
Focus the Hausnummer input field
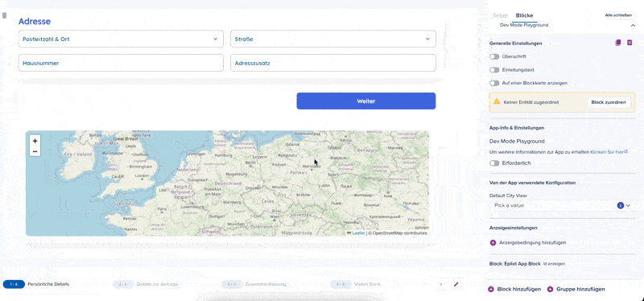(121, 64)
